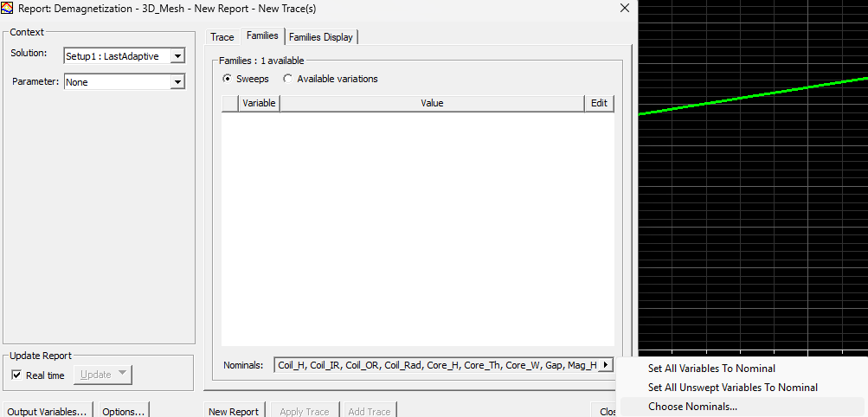This screenshot has height=417, width=868.
Task: Choose Set All Variables To Nominal
Action: (711, 369)
